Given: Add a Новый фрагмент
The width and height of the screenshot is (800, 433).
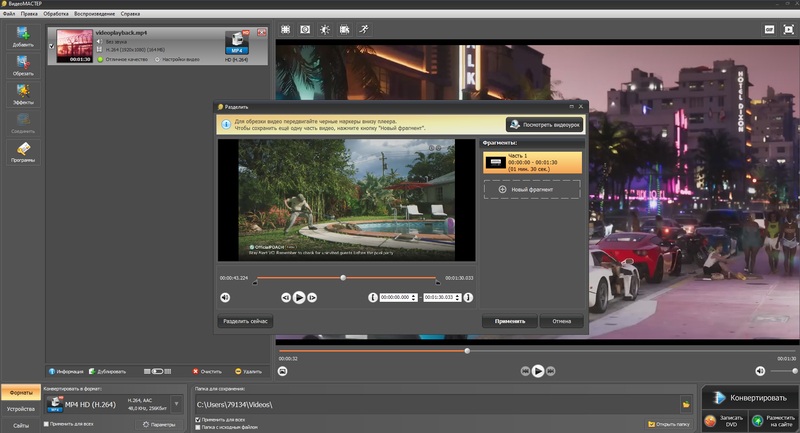Looking at the screenshot, I should 532,189.
